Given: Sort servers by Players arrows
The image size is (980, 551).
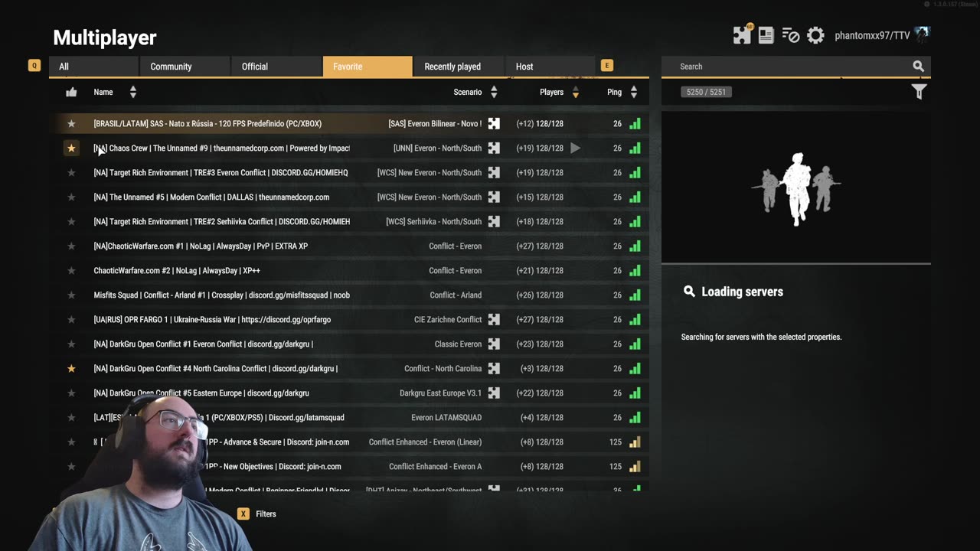Looking at the screenshot, I should (575, 92).
